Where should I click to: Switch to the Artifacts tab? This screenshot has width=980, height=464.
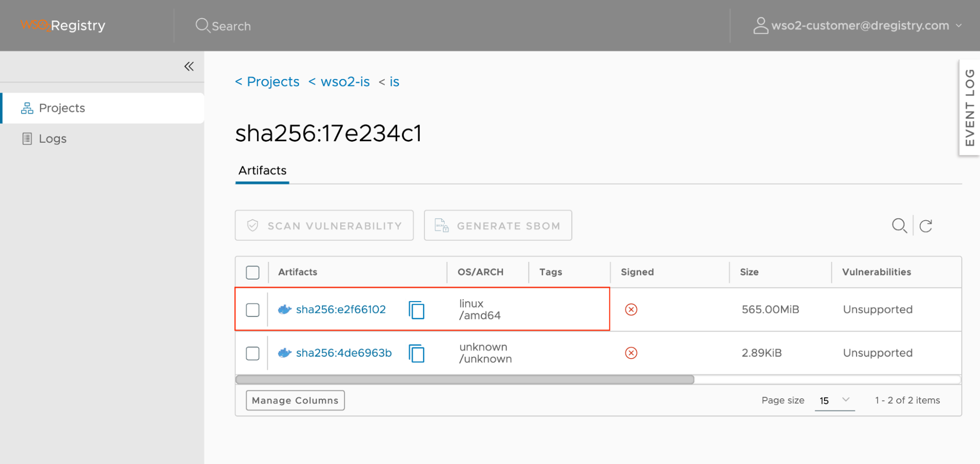(x=262, y=171)
